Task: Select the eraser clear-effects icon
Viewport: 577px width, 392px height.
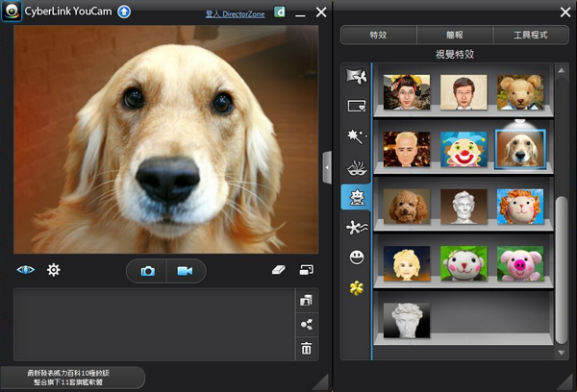Action: point(279,270)
